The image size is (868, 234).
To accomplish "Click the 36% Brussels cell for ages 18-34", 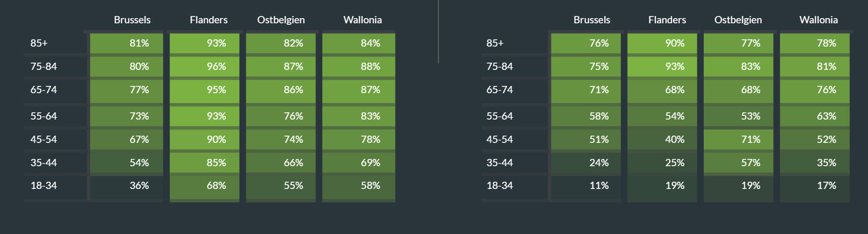I will tap(126, 185).
